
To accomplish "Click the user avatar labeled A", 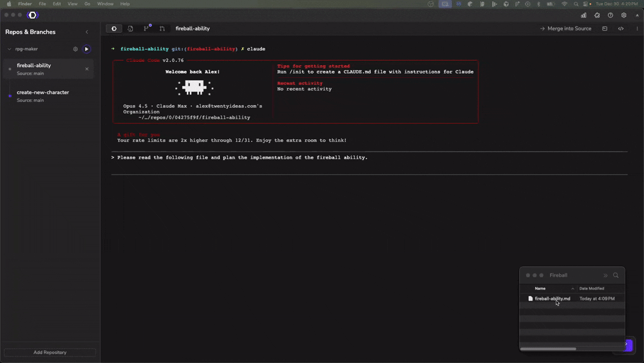I will pos(637,15).
